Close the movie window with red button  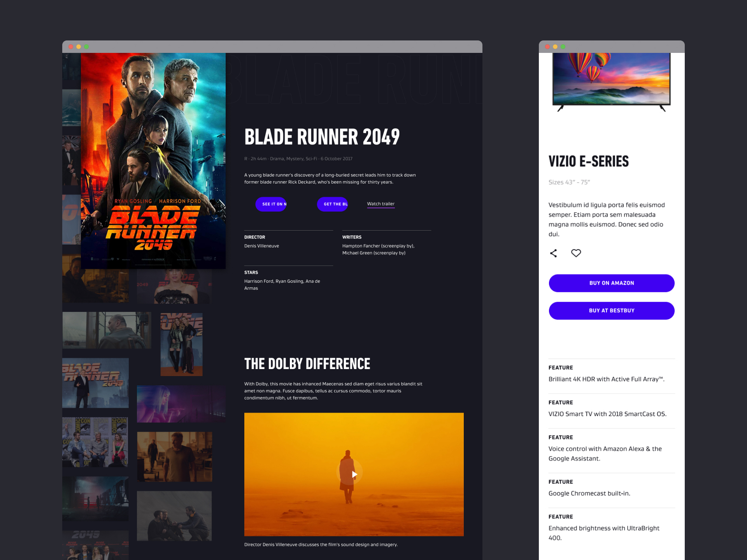pyautogui.click(x=71, y=47)
